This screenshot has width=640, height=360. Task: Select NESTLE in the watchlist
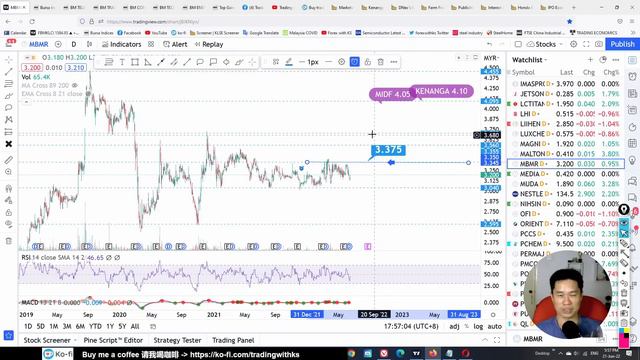[x=566, y=194]
